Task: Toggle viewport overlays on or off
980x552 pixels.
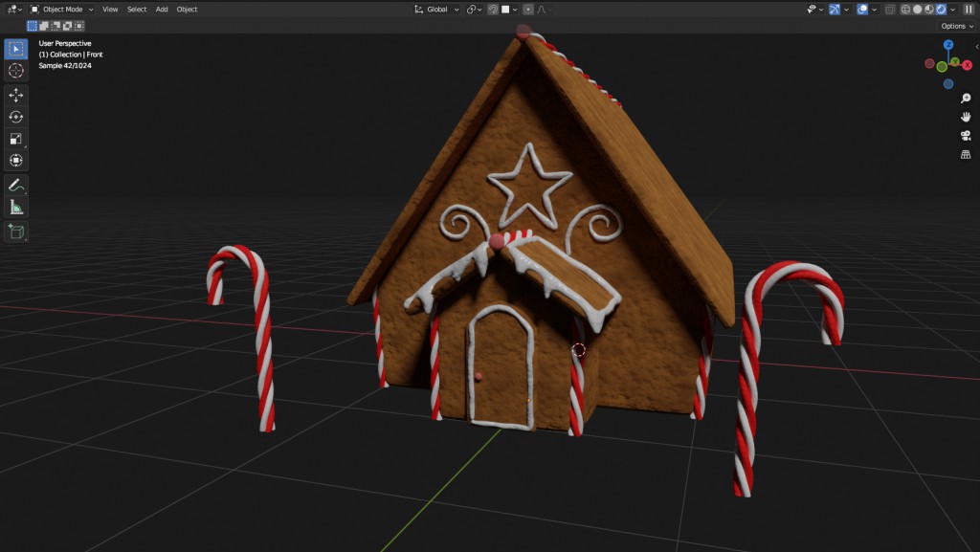Action: [862, 10]
